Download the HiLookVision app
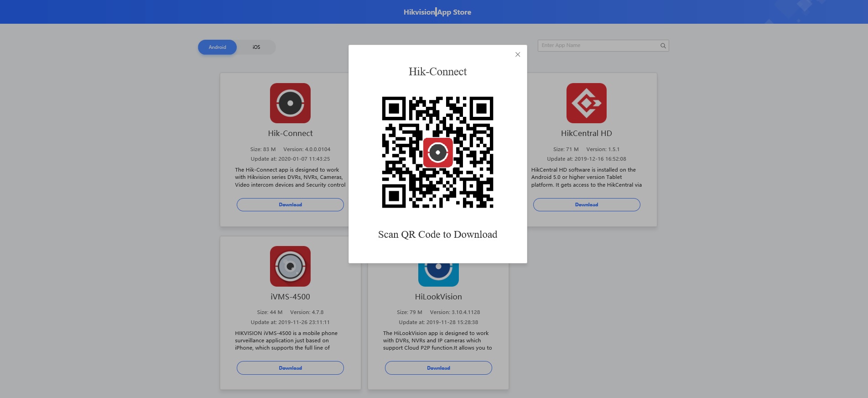This screenshot has height=398, width=868. click(438, 368)
